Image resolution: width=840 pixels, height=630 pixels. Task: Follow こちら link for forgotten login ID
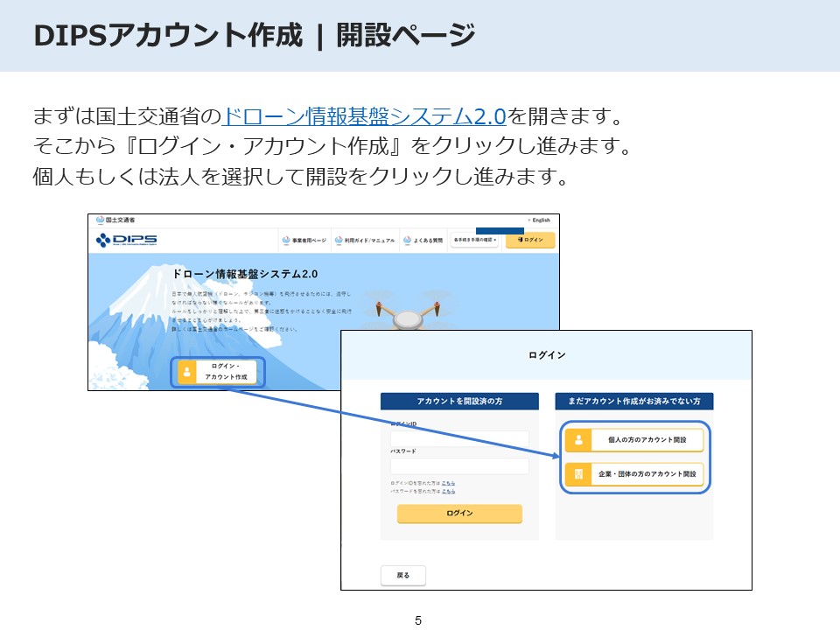448,483
